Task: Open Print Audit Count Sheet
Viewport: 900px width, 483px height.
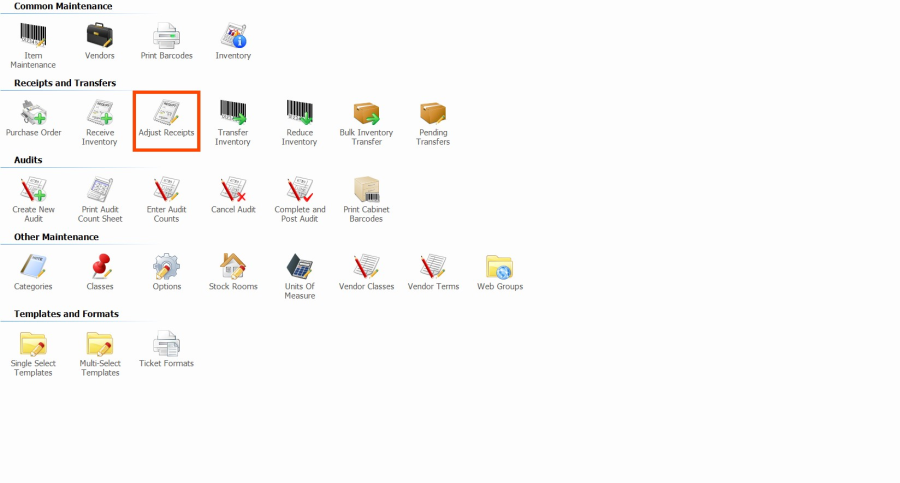Action: coord(100,190)
